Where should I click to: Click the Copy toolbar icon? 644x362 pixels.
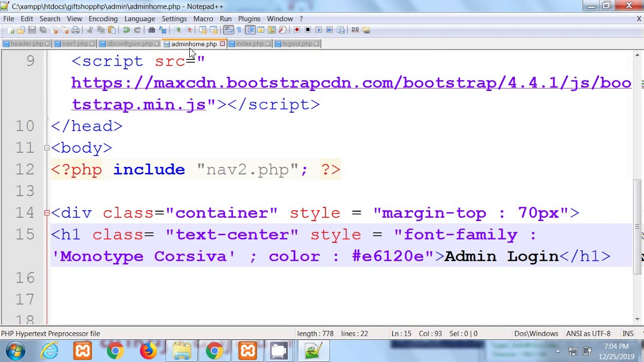click(101, 30)
